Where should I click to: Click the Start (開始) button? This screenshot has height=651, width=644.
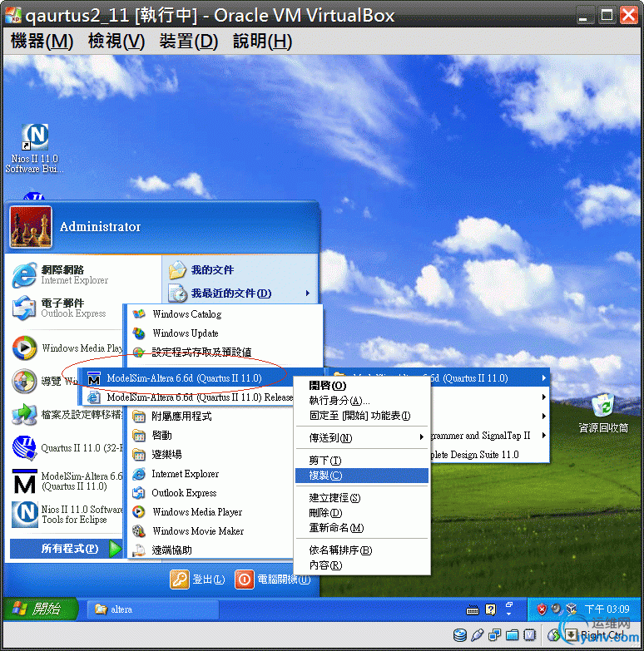tap(40, 609)
